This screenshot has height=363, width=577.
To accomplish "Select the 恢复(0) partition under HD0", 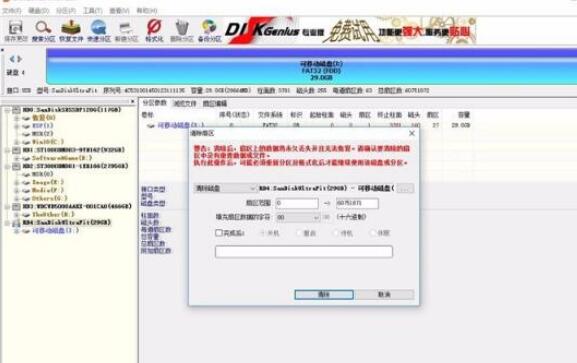I will pos(43,118).
